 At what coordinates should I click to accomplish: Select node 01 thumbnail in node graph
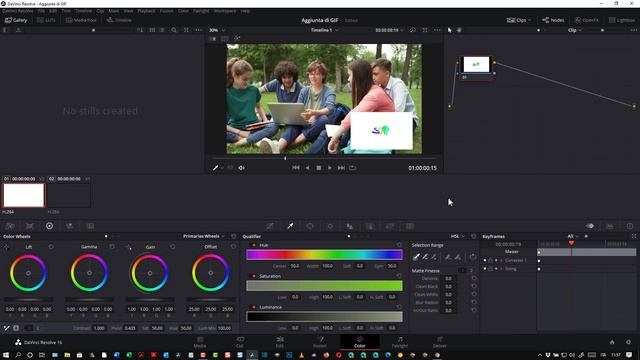click(476, 64)
